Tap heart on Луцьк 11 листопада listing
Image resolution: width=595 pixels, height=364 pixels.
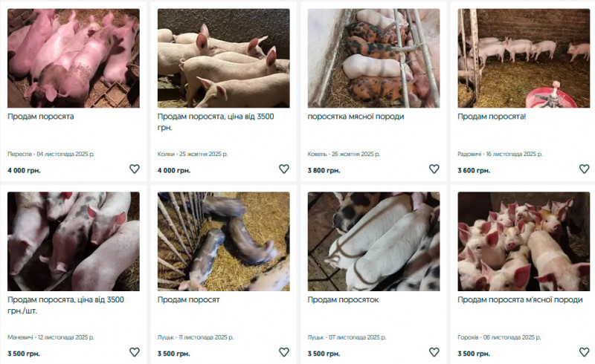(x=284, y=352)
